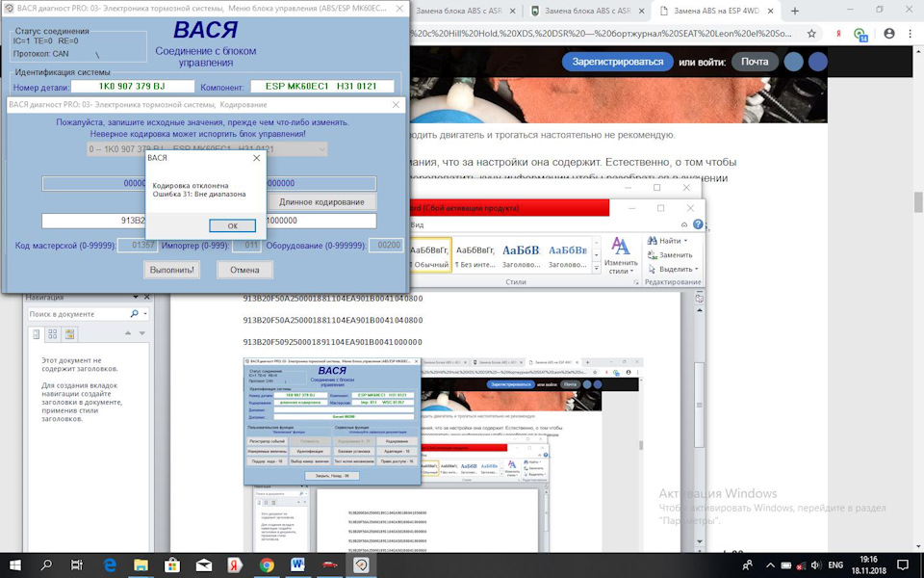
Task: Open Навигация pane options arrow
Action: coord(136,298)
